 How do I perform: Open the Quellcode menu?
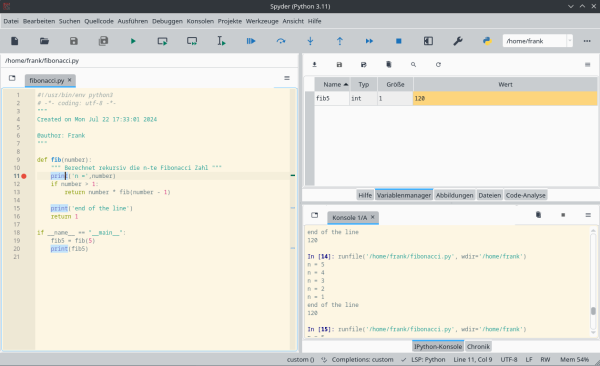pos(99,21)
